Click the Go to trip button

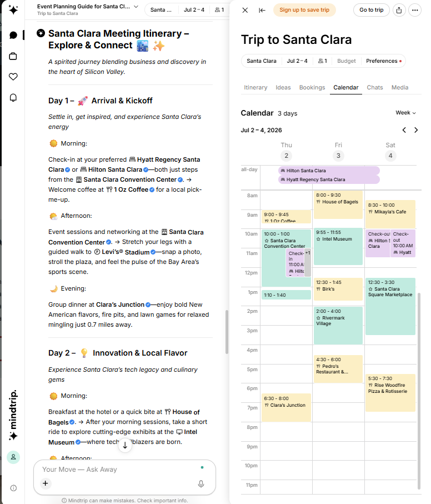click(371, 10)
